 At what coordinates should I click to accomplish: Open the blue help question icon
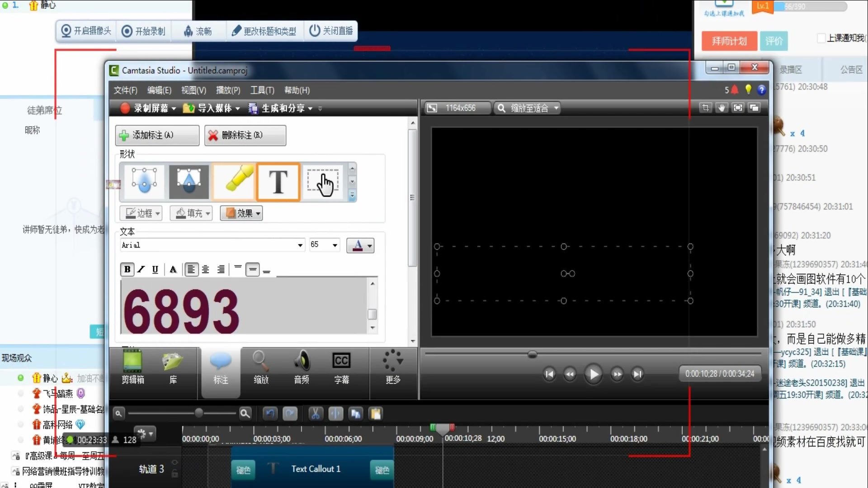[x=762, y=90]
